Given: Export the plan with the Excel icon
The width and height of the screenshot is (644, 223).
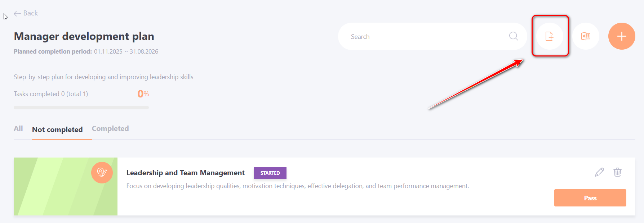Looking at the screenshot, I should click(x=586, y=36).
